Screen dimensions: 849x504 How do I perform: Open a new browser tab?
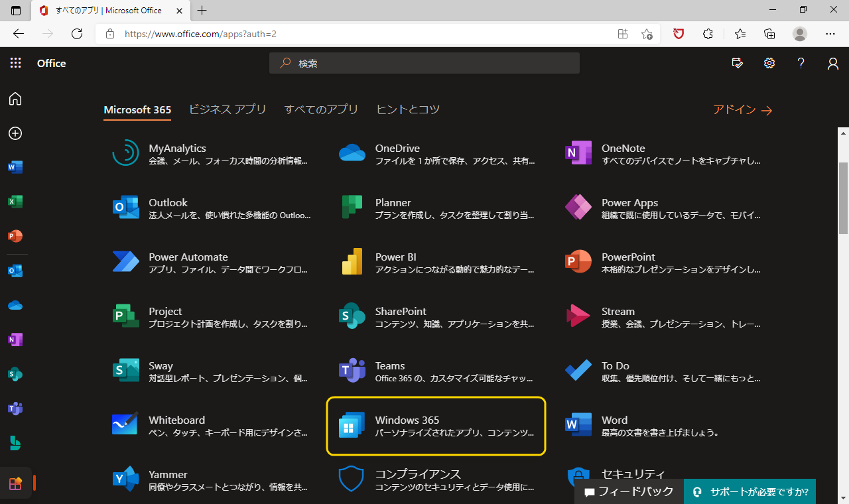202,10
